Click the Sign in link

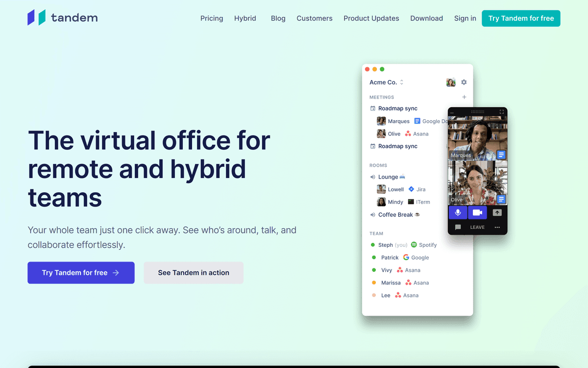click(x=465, y=18)
